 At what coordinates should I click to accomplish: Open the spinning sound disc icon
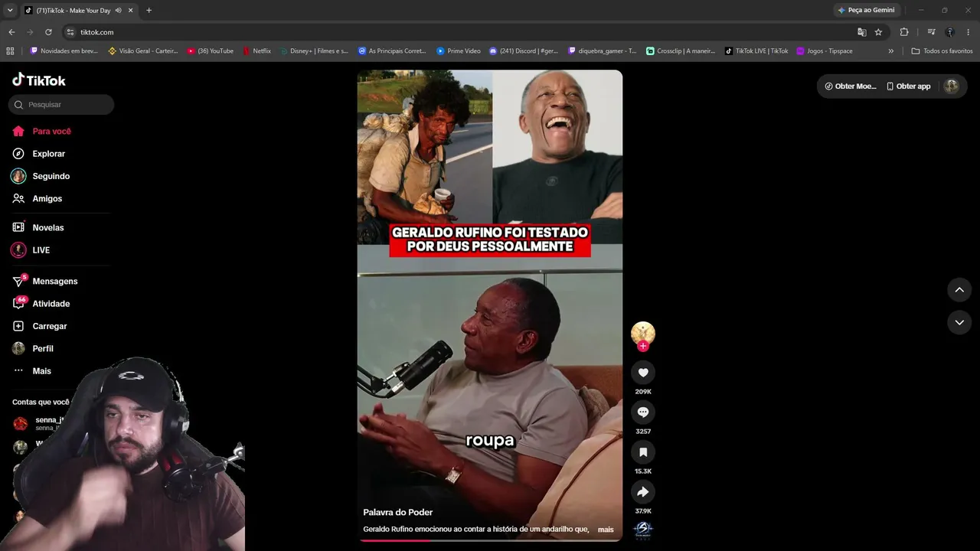tap(643, 529)
